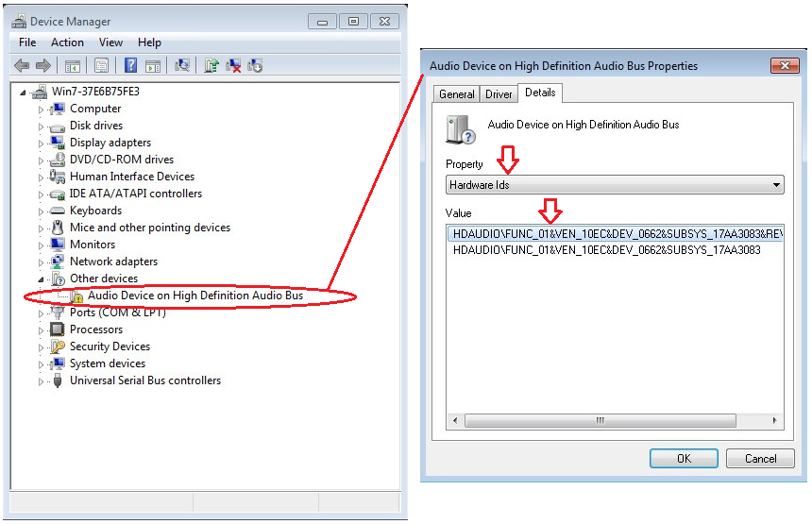Collapse the Other devices node arrow

point(41,279)
